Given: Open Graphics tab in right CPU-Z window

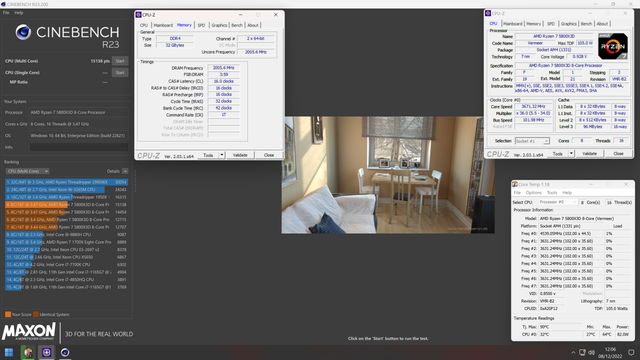Looking at the screenshot, I should pyautogui.click(x=569, y=24).
